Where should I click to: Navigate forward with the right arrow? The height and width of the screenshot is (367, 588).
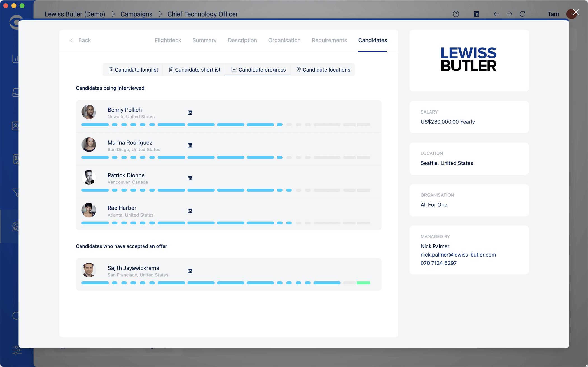pos(509,14)
